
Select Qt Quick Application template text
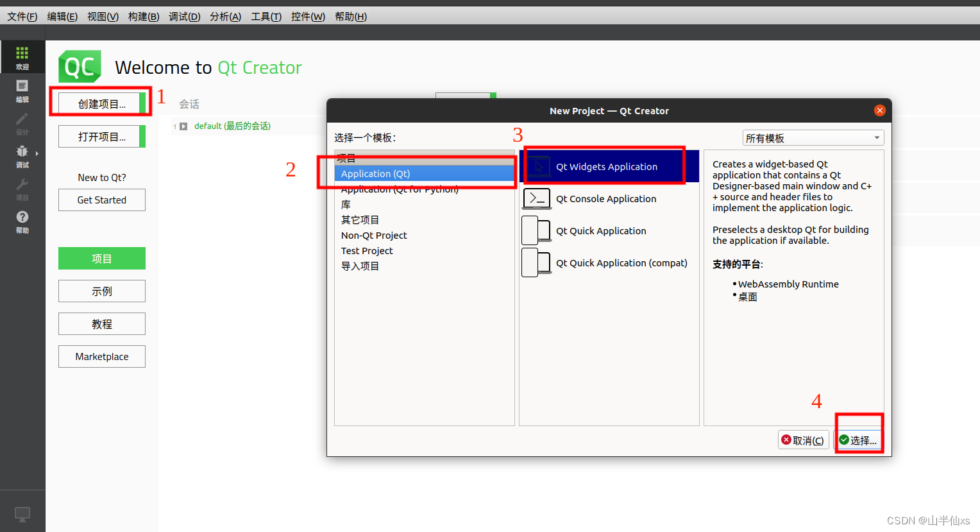tap(601, 231)
